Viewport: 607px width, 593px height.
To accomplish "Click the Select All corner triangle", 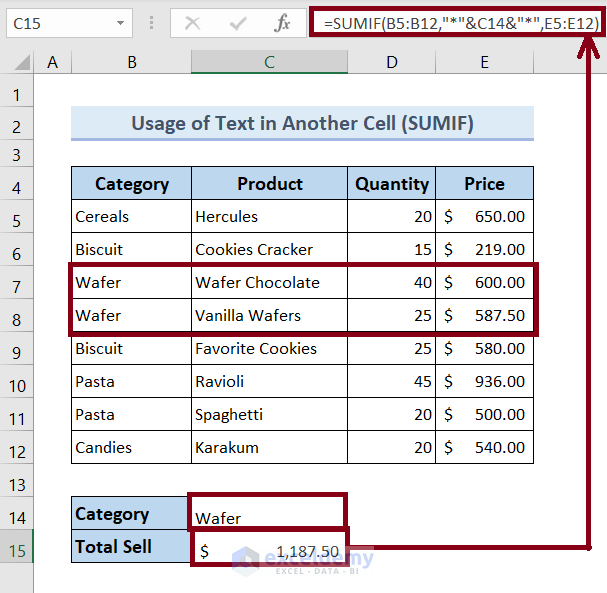I will coord(17,63).
